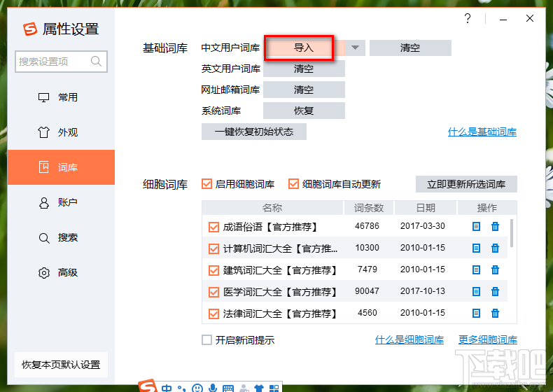Click the magnifier icon in settings search box
Viewport: 553px width, 392px height.
(x=96, y=62)
